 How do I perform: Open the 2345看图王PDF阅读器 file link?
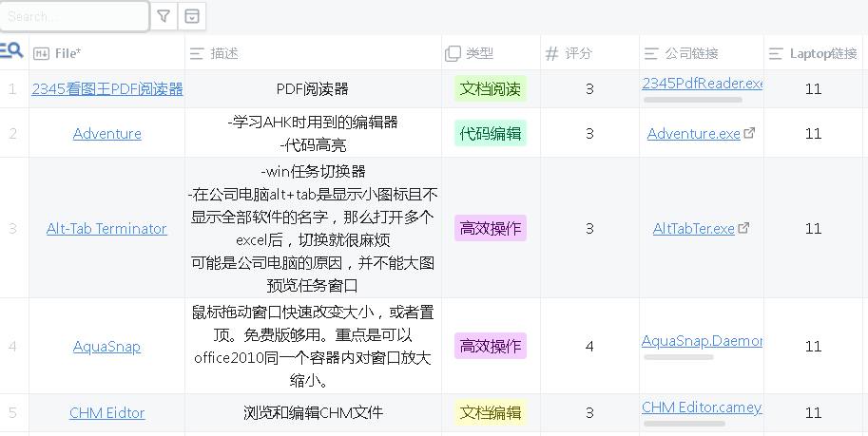point(107,88)
